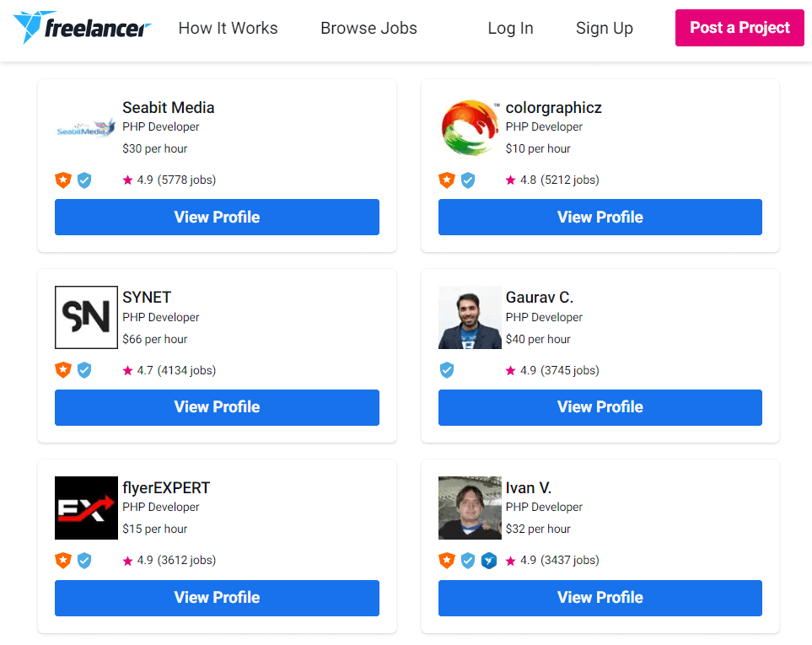Click the flyerEXPERT name heading
Screen dimensions: 812x645
[x=166, y=487]
